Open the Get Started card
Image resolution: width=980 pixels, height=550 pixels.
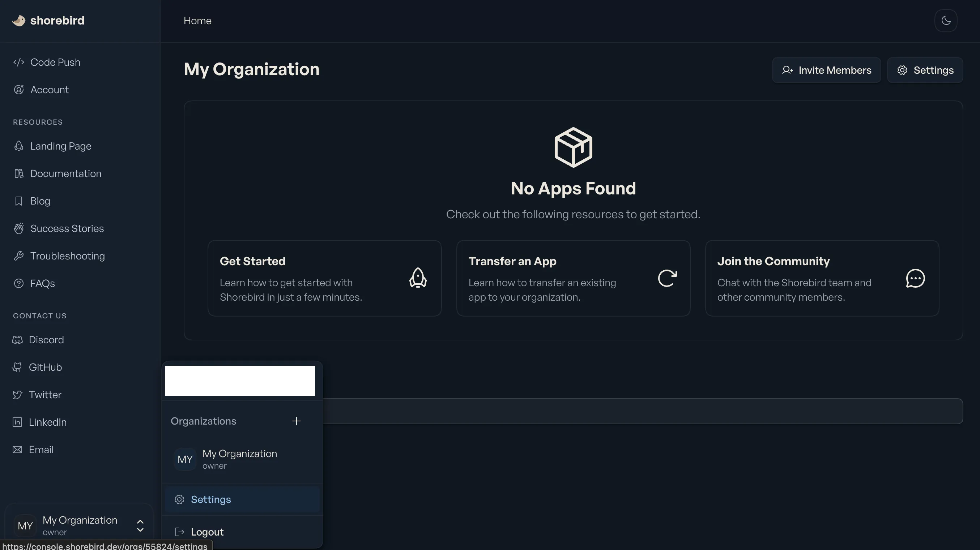point(324,278)
